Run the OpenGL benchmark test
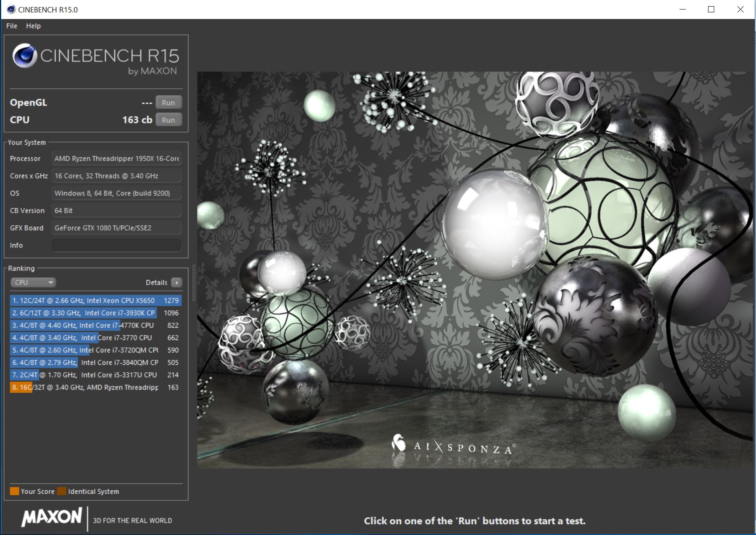The image size is (756, 535). [168, 102]
